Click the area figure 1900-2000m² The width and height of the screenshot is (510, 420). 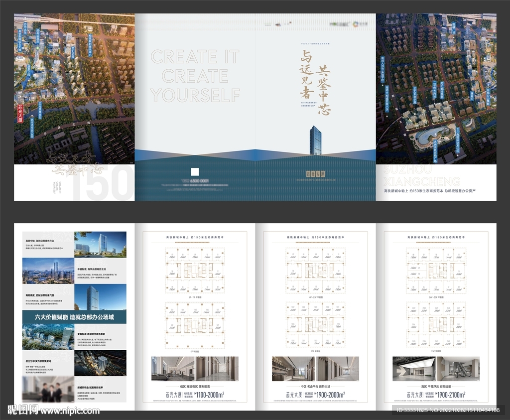(331, 395)
